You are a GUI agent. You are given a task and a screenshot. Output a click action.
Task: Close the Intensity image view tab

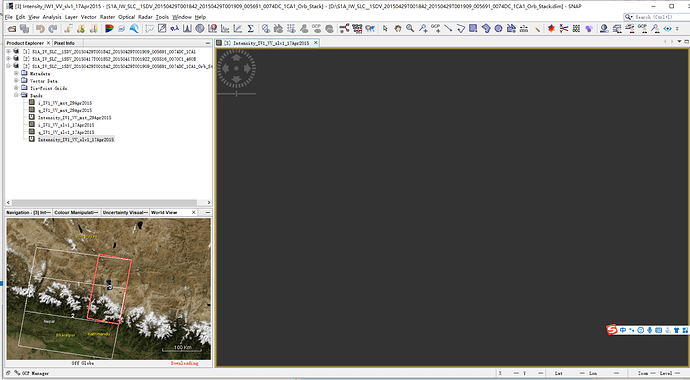(316, 43)
